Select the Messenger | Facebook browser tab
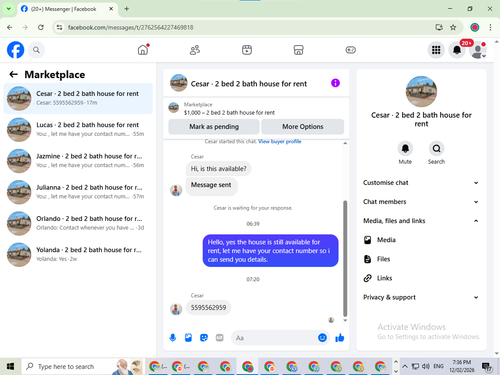This screenshot has height=375, width=500. click(x=67, y=9)
